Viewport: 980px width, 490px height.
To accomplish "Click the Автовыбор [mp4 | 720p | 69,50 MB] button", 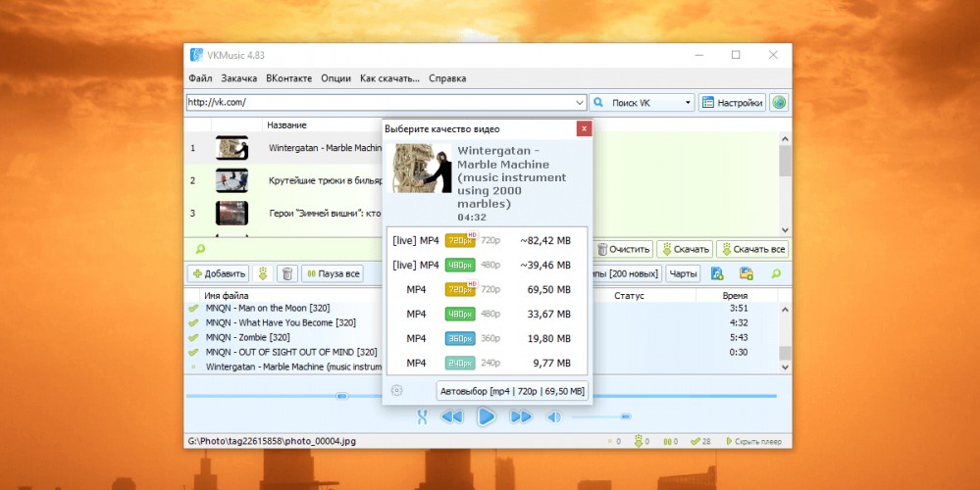I will (x=512, y=391).
